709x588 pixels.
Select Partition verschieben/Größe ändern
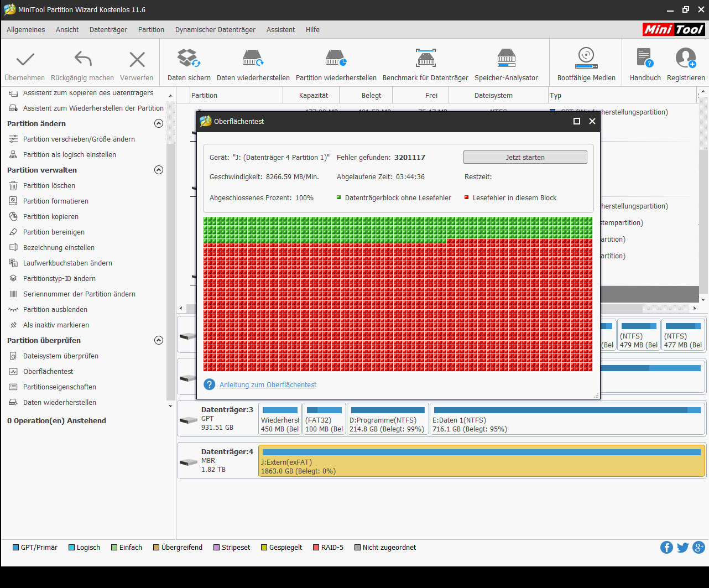coord(79,139)
